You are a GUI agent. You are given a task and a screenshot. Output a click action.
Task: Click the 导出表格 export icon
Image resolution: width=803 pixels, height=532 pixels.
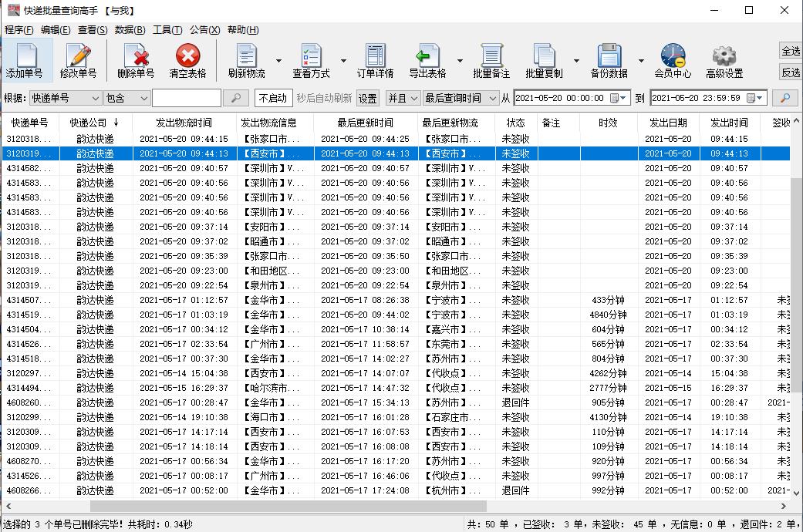[427, 56]
